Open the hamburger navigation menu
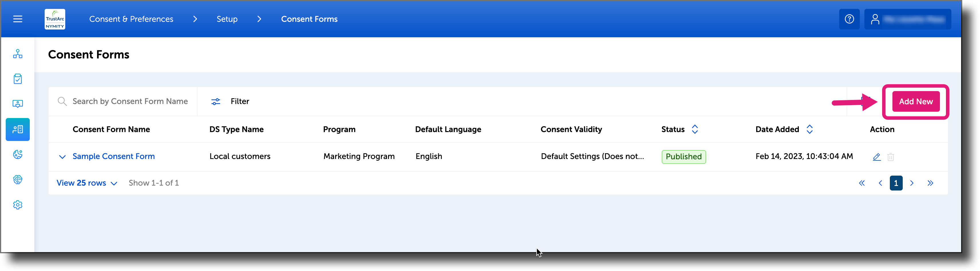980x271 pixels. pos(17,19)
